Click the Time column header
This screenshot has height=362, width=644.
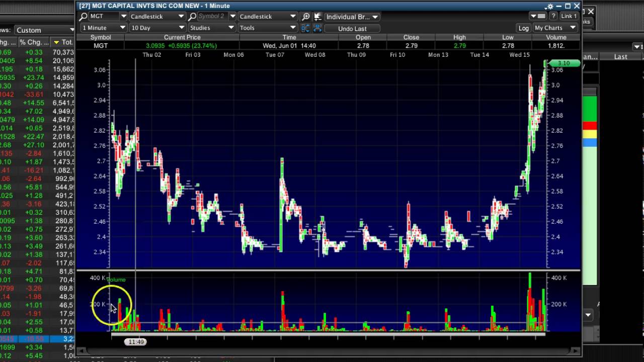[289, 37]
